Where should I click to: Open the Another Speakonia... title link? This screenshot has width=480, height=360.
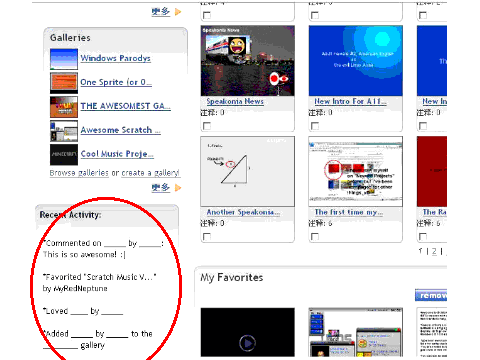[x=243, y=212]
